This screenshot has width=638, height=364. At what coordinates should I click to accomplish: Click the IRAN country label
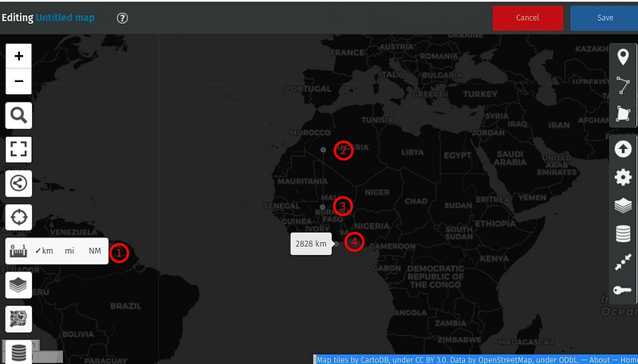pyautogui.click(x=559, y=125)
